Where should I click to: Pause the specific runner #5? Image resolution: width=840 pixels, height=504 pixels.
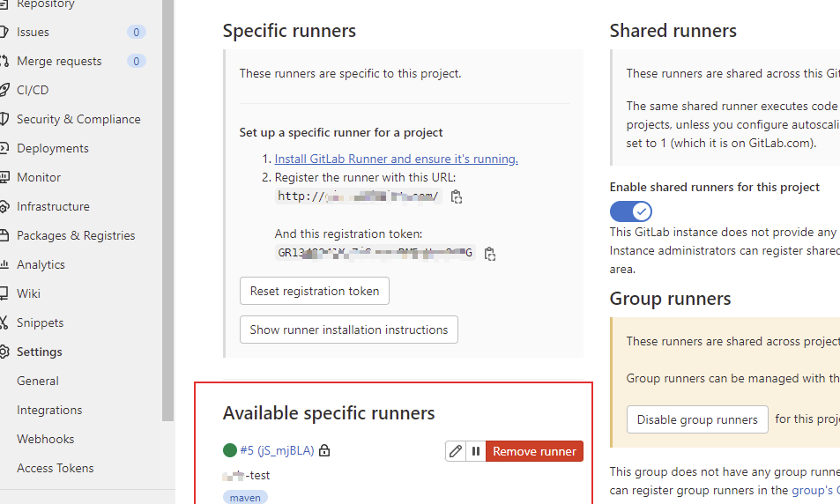pyautogui.click(x=476, y=451)
